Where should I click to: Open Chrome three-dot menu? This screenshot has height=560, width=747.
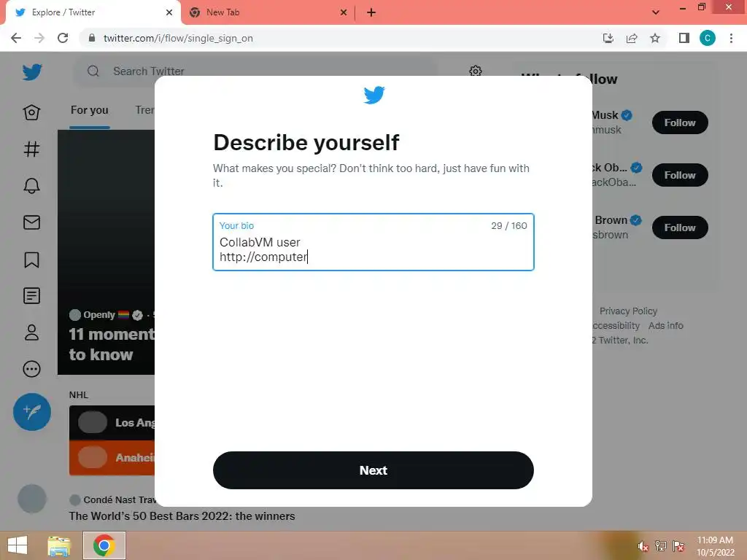731,38
